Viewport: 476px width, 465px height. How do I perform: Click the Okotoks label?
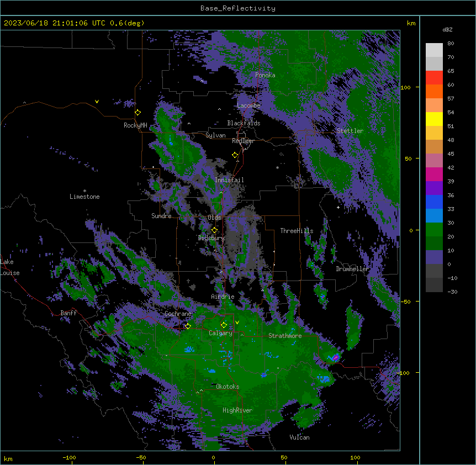tap(228, 387)
